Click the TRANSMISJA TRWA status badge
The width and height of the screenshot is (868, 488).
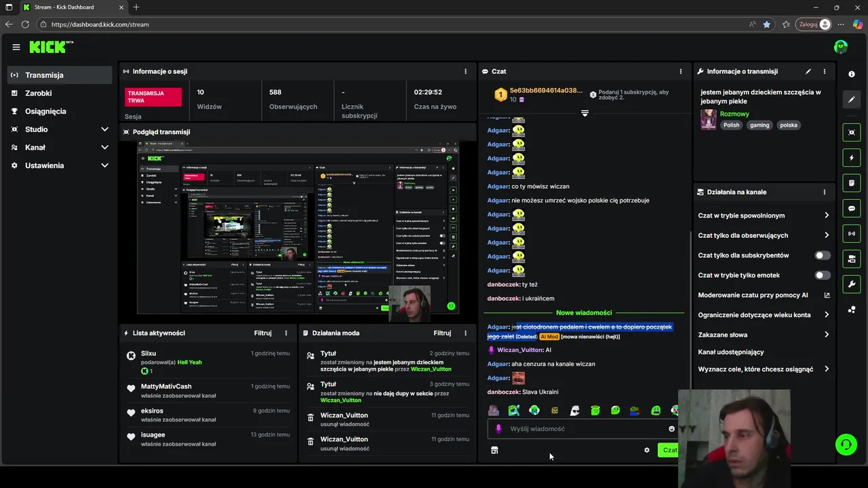153,97
